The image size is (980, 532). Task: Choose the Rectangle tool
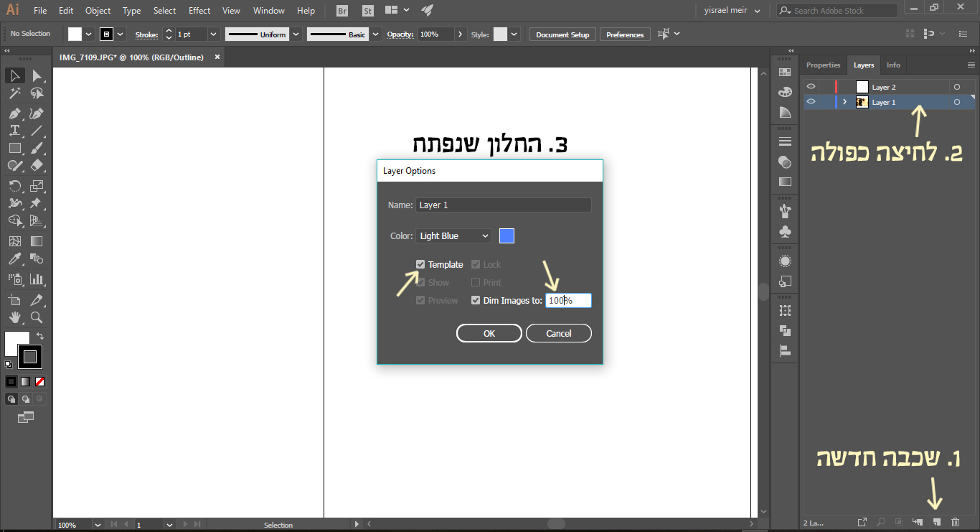tap(14, 148)
